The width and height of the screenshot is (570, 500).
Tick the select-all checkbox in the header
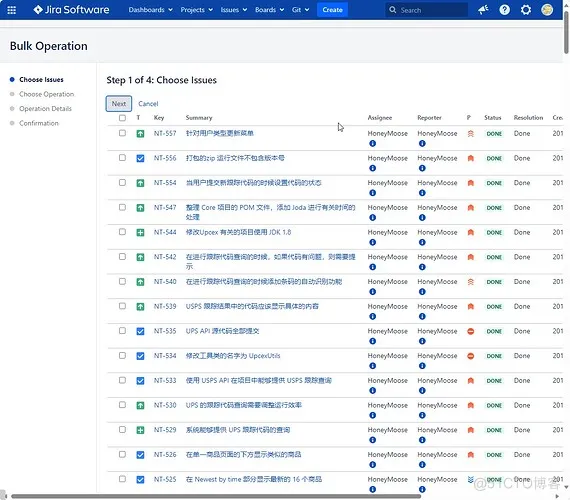tap(123, 118)
